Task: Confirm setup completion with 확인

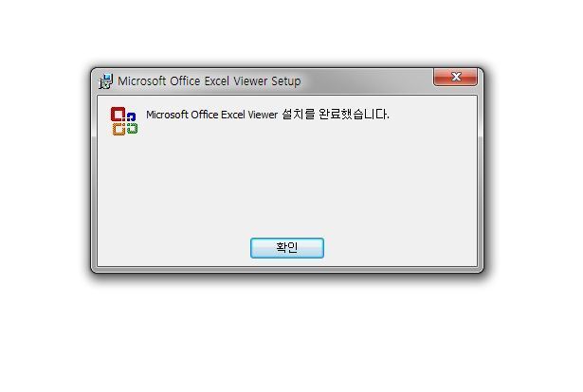Action: [x=287, y=247]
